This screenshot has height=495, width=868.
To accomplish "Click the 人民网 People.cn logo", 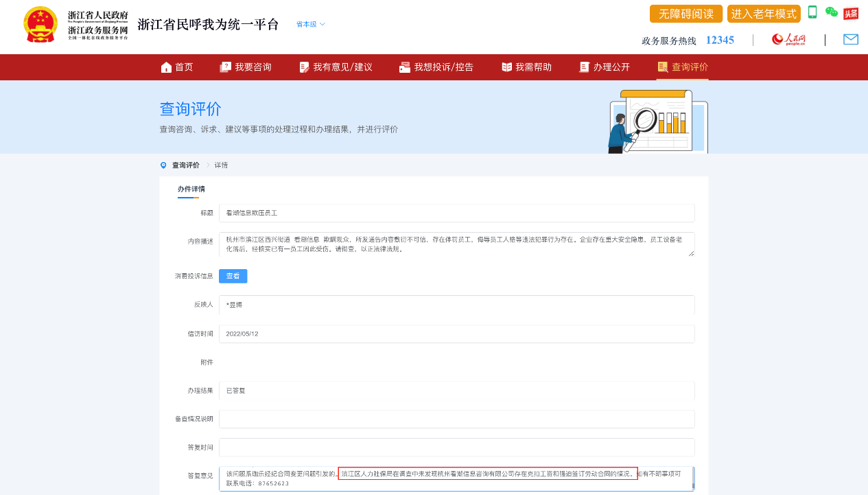I will tap(788, 40).
